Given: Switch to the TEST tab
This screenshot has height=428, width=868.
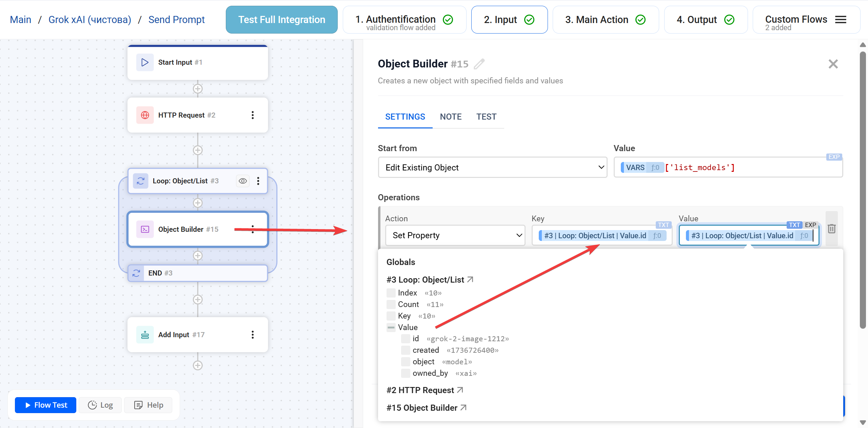Looking at the screenshot, I should pyautogui.click(x=486, y=117).
